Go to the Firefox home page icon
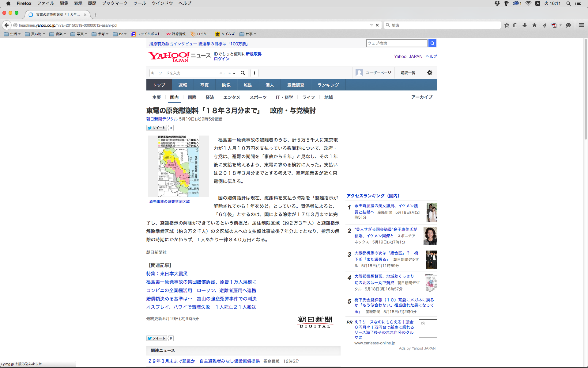The image size is (588, 368). (534, 25)
